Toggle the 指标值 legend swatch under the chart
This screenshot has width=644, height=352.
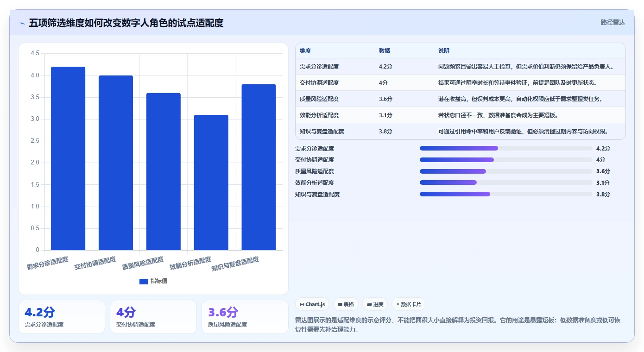click(144, 281)
